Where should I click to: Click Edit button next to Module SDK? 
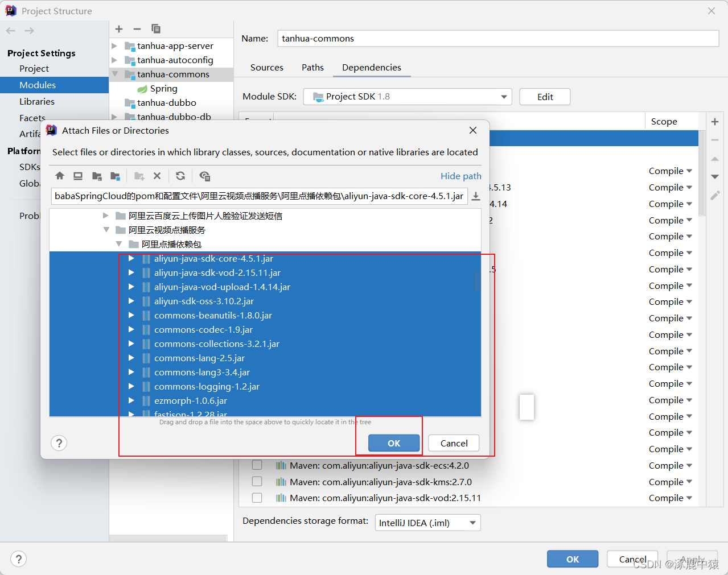click(545, 97)
